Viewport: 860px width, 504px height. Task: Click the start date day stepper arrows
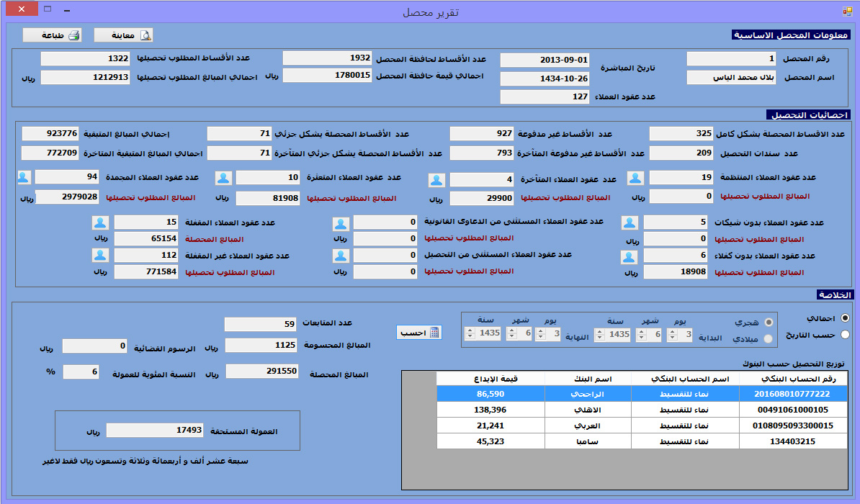671,334
